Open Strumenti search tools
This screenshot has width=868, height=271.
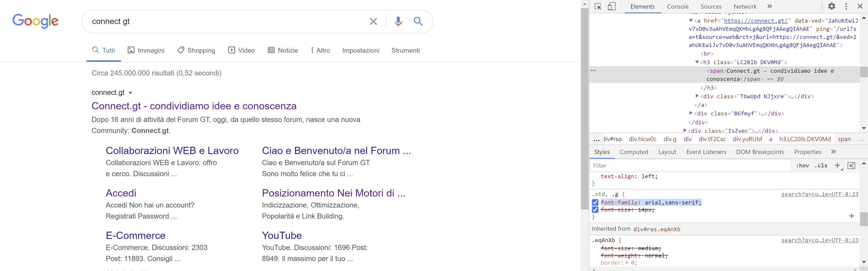coord(405,51)
